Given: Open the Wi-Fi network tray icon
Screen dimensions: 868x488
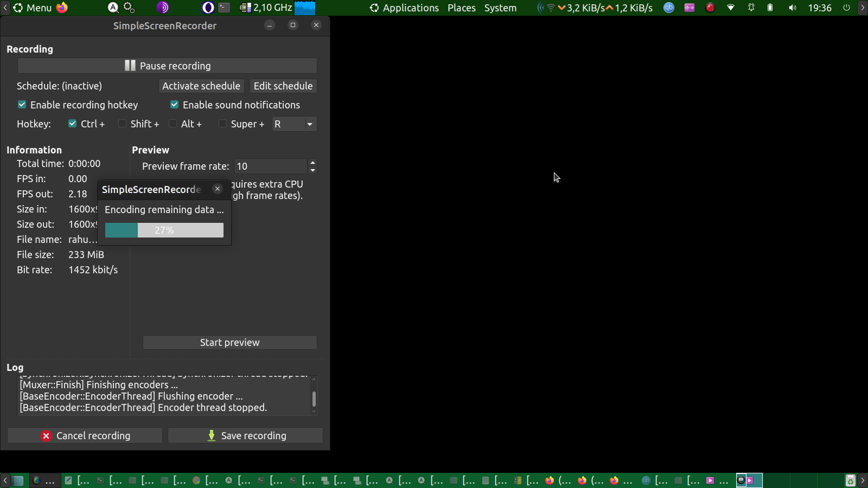Looking at the screenshot, I should click(x=731, y=8).
